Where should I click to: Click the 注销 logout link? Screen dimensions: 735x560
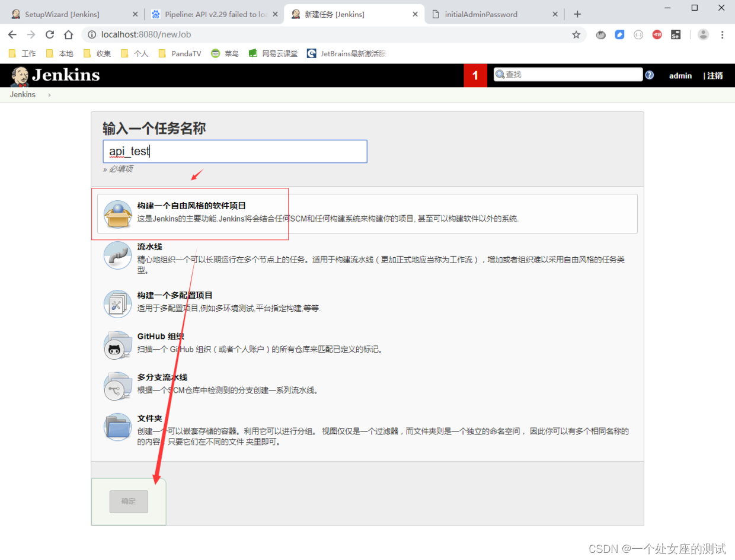[715, 76]
